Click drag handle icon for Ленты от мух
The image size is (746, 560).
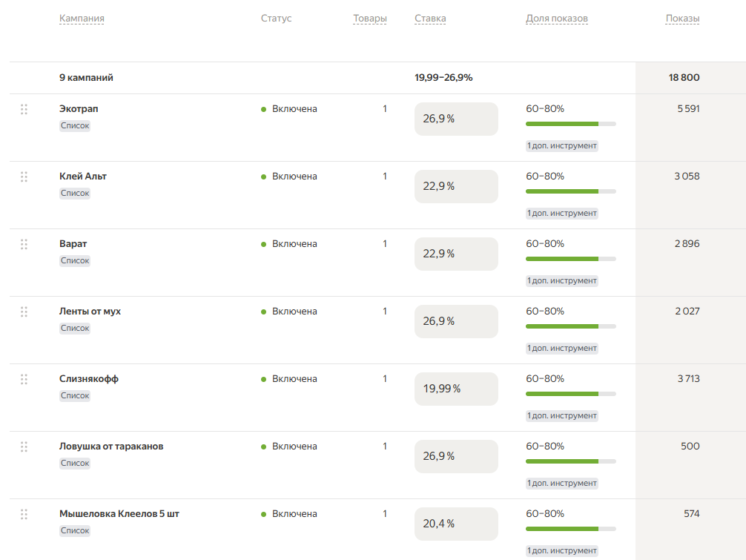coord(24,312)
